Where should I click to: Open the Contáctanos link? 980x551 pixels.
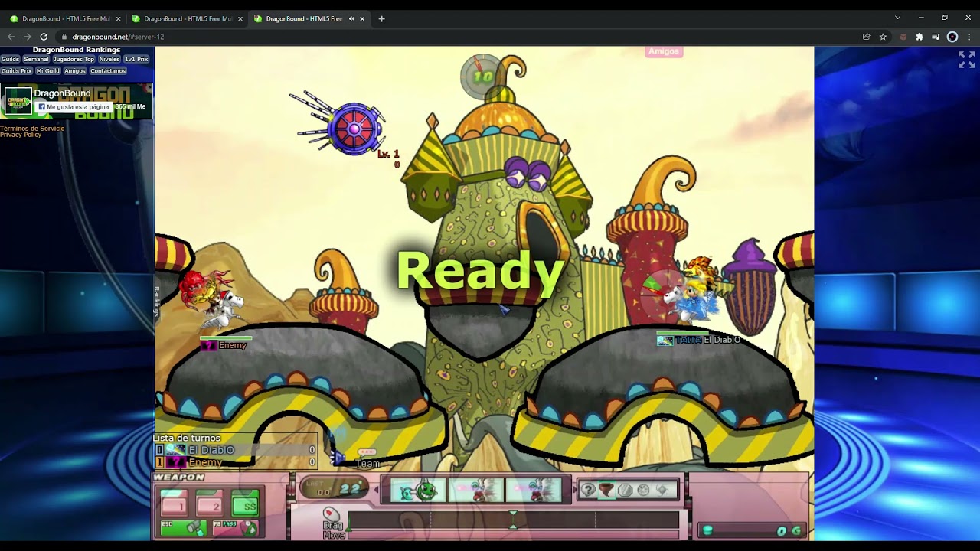coord(108,71)
